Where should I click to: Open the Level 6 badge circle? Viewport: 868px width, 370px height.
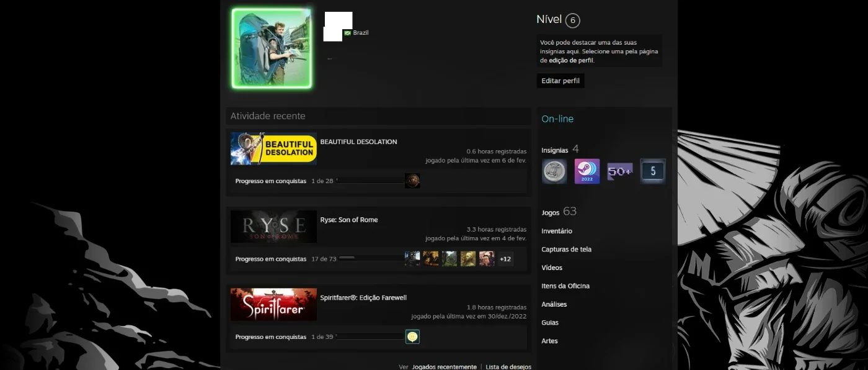pyautogui.click(x=573, y=20)
